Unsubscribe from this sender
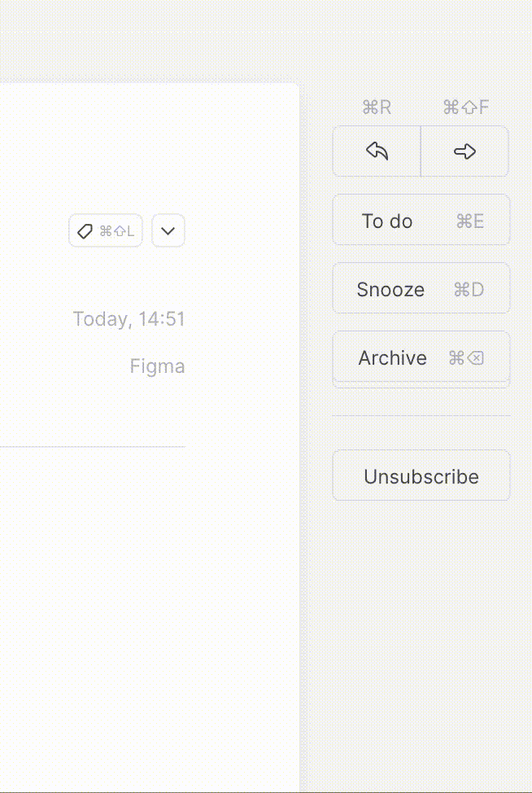The width and height of the screenshot is (532, 793). pyautogui.click(x=421, y=475)
